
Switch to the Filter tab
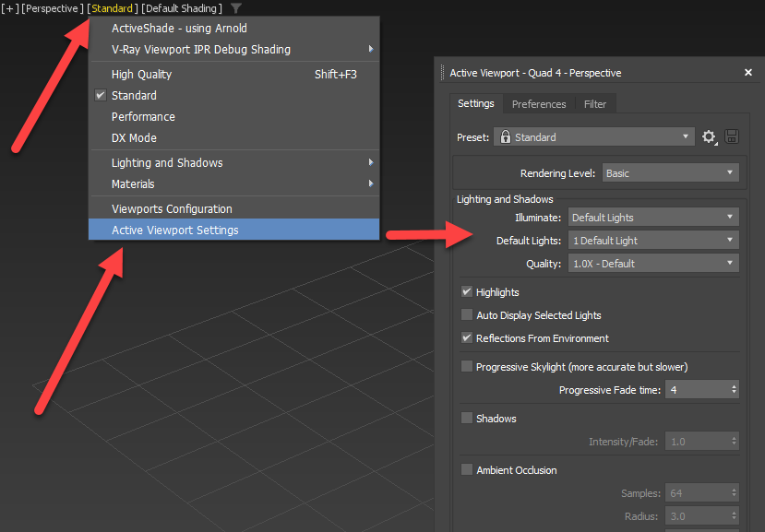pyautogui.click(x=595, y=103)
